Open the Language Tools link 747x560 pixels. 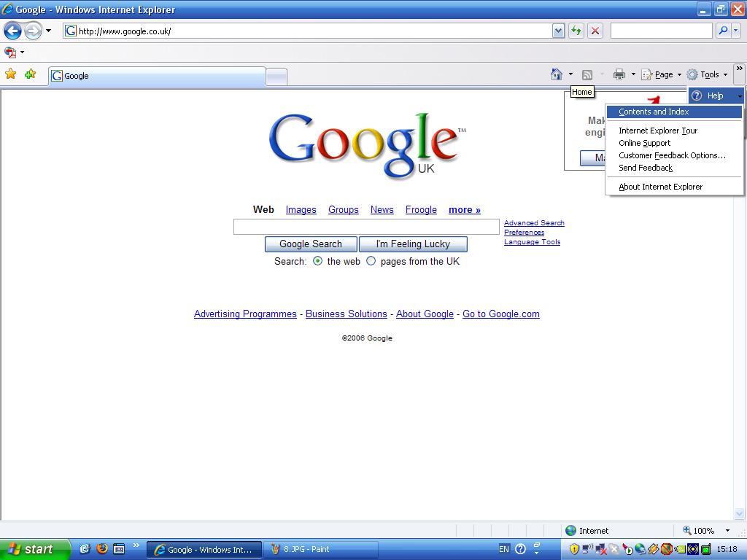coord(532,242)
